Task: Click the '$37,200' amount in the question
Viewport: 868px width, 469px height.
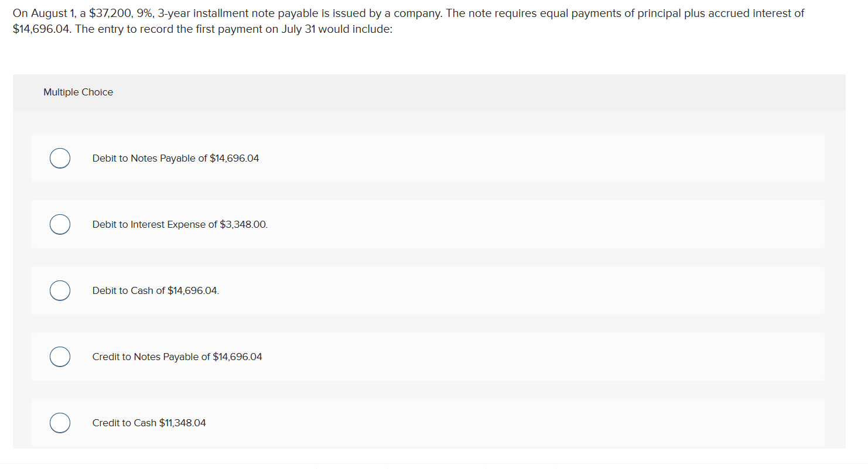Action: (110, 13)
